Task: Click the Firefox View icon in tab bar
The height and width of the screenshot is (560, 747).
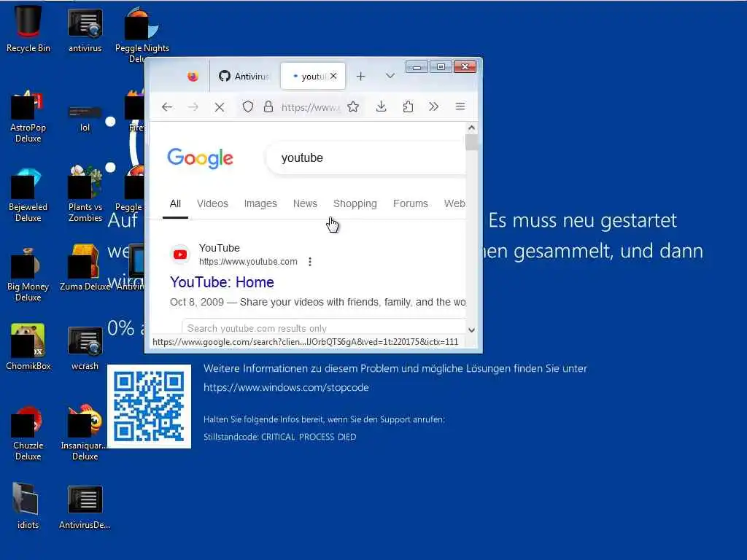Action: [193, 76]
